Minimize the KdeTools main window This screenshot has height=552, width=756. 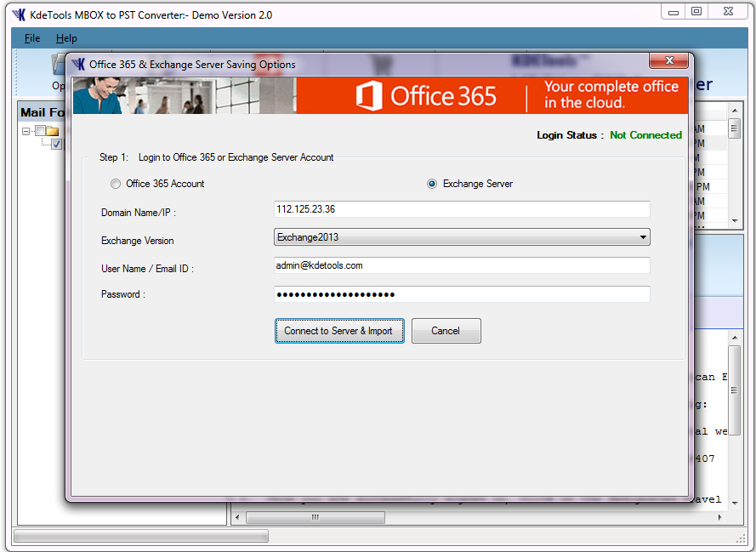pyautogui.click(x=674, y=12)
